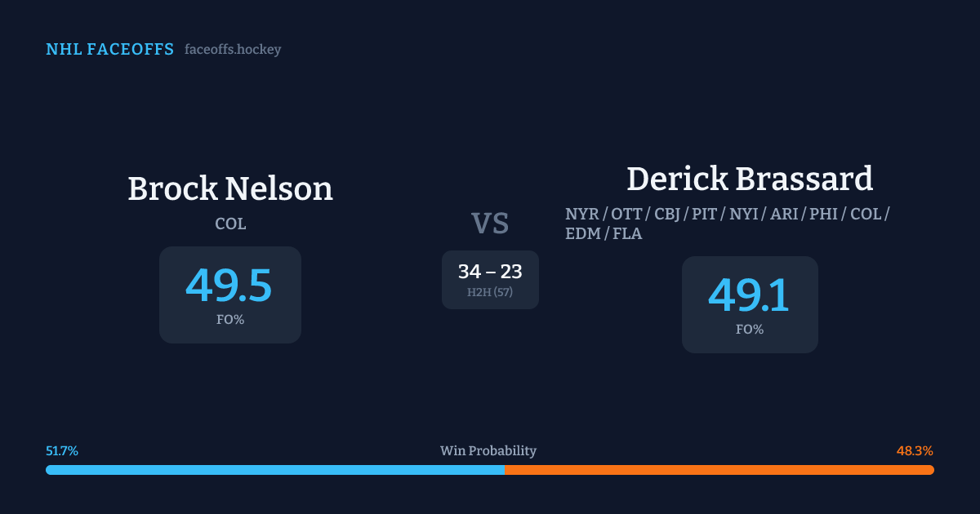Click Brock Nelson's 49.5 faceoff percentage value
This screenshot has width=980, height=514.
click(x=229, y=286)
